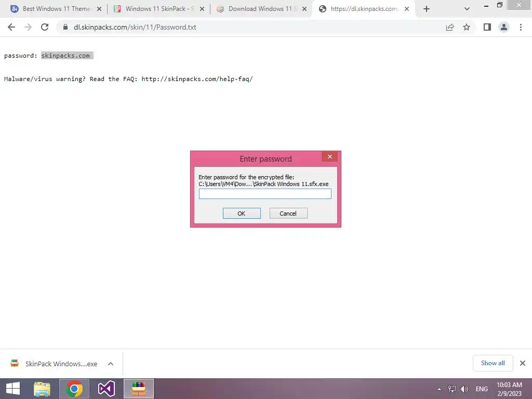Minimize the Chrome window

coord(486,5)
